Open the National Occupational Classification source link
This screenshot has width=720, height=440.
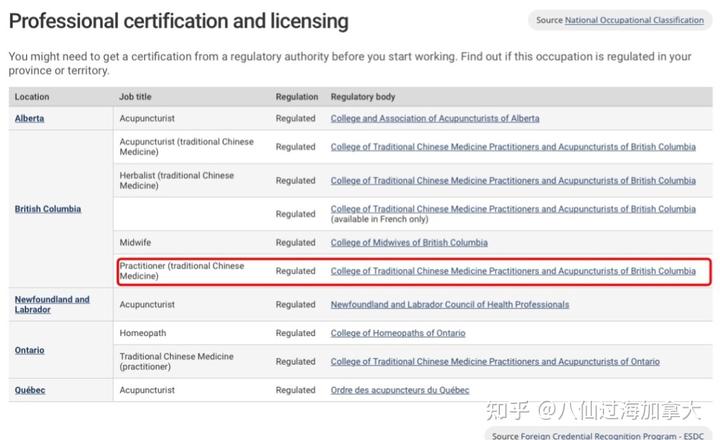click(x=634, y=20)
